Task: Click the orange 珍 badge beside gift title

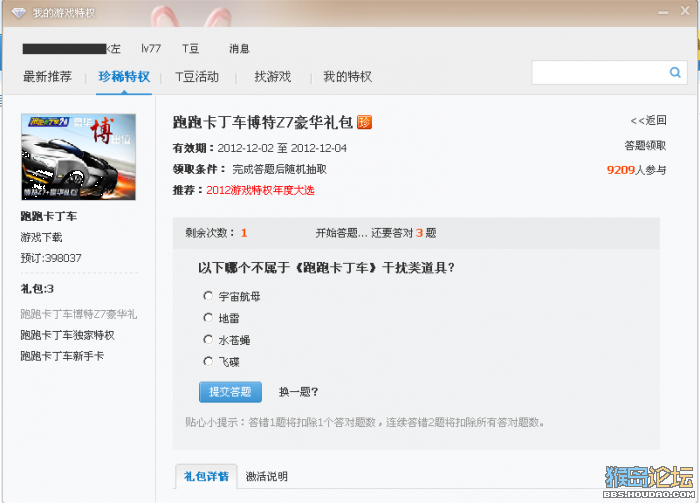Action: 364,122
